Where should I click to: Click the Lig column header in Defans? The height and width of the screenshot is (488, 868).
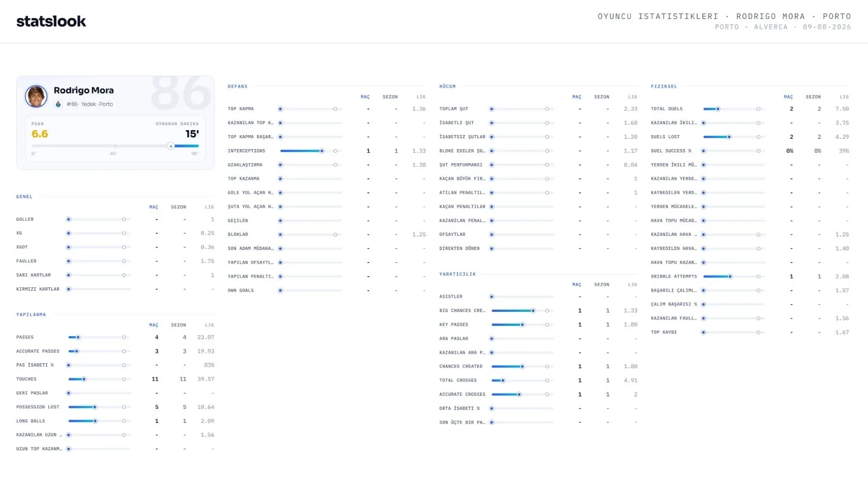tap(421, 97)
